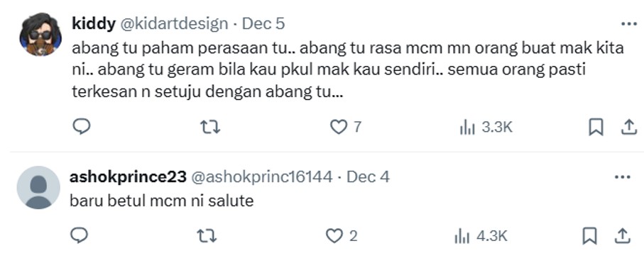View analytics showing 3.3K views
This screenshot has width=644, height=258.
[x=486, y=128]
